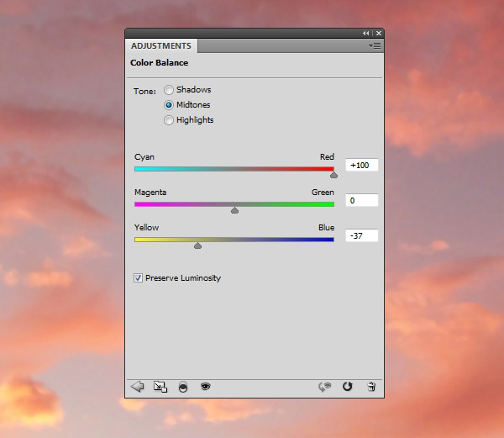Select the Midtones tone option
The width and height of the screenshot is (504, 438).
tap(169, 105)
